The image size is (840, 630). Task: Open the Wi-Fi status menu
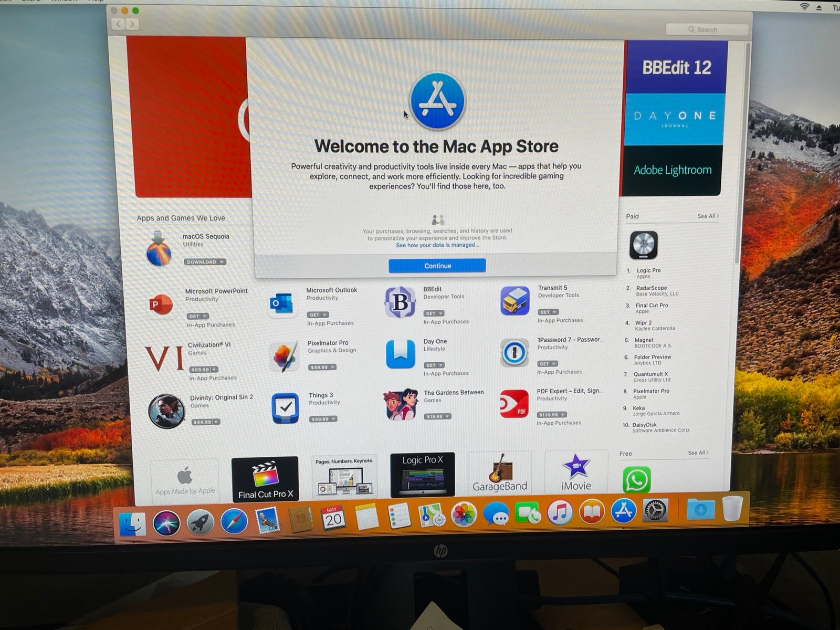click(804, 6)
